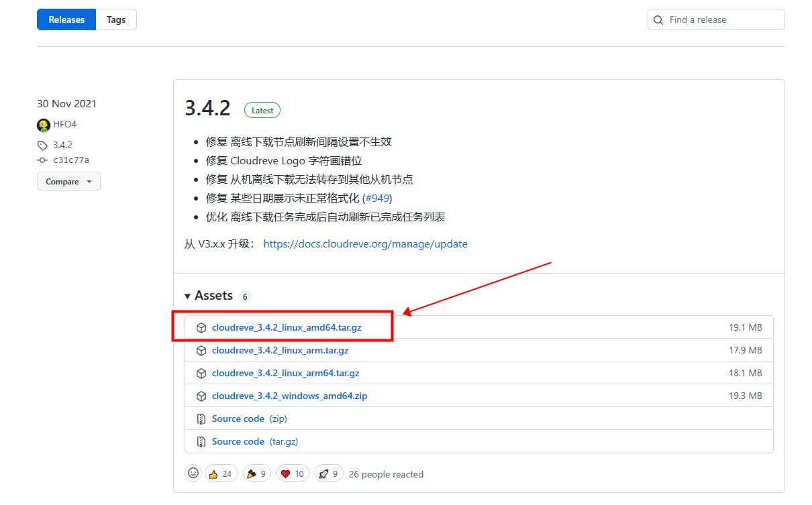The width and height of the screenshot is (812, 505).
Task: Download cloudreve_3.4.2_linux_arm64.tar.gz
Action: click(x=285, y=373)
